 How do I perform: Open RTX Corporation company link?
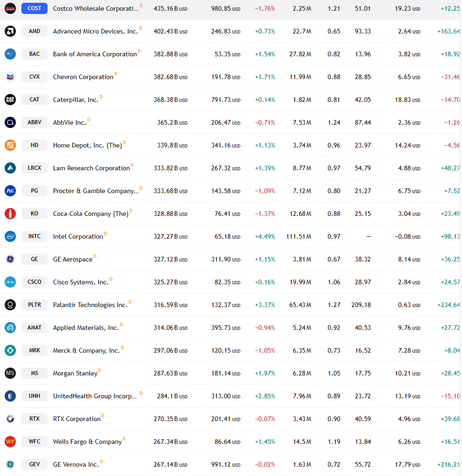(76, 419)
